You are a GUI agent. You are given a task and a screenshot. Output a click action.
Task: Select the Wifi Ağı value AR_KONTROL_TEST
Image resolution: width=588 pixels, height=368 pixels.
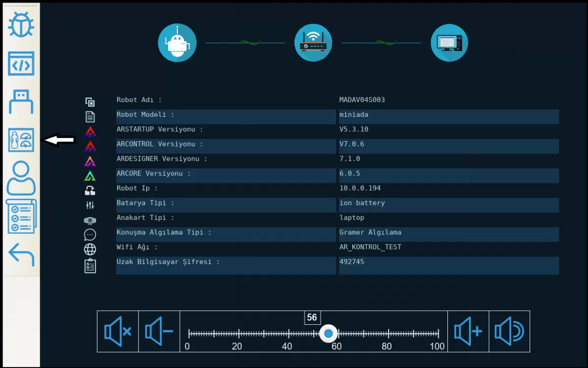pyautogui.click(x=370, y=247)
